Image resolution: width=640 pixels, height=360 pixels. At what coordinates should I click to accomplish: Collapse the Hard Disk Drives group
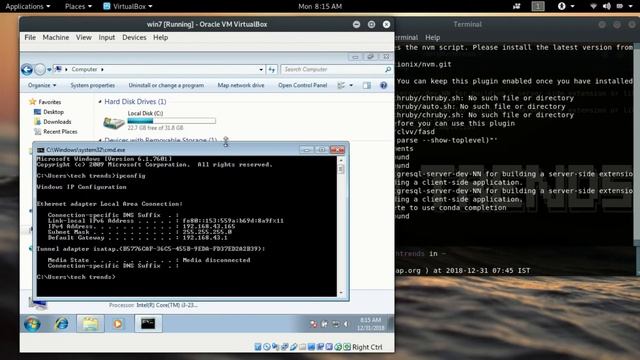tap(100, 102)
